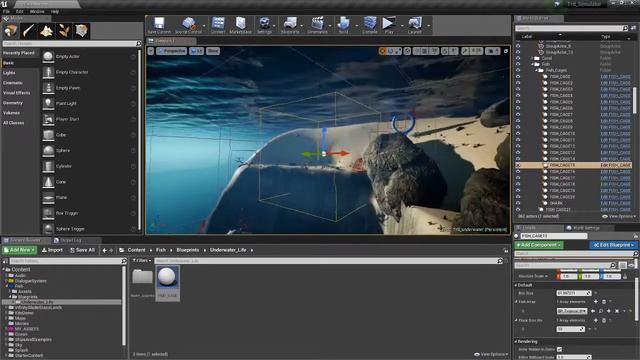Click the Player Start actor icon
The width and height of the screenshot is (640, 360).
pos(48,119)
